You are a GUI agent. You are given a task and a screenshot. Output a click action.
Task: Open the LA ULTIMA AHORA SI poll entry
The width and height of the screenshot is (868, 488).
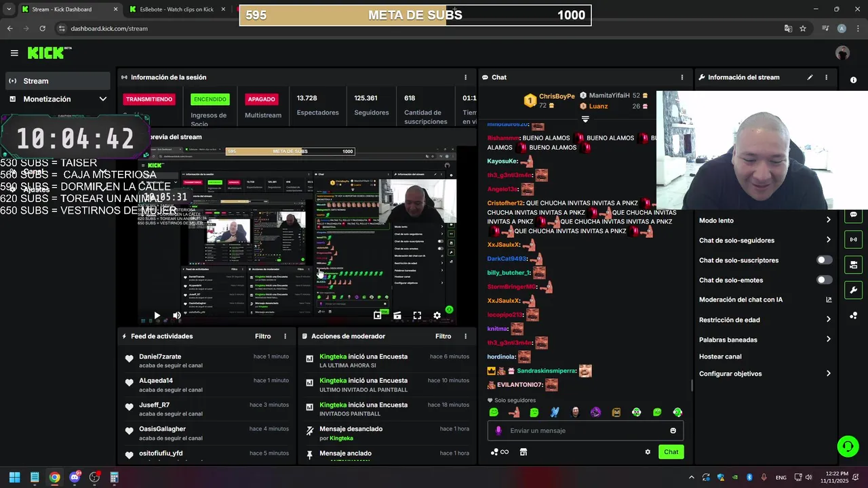tap(387, 361)
